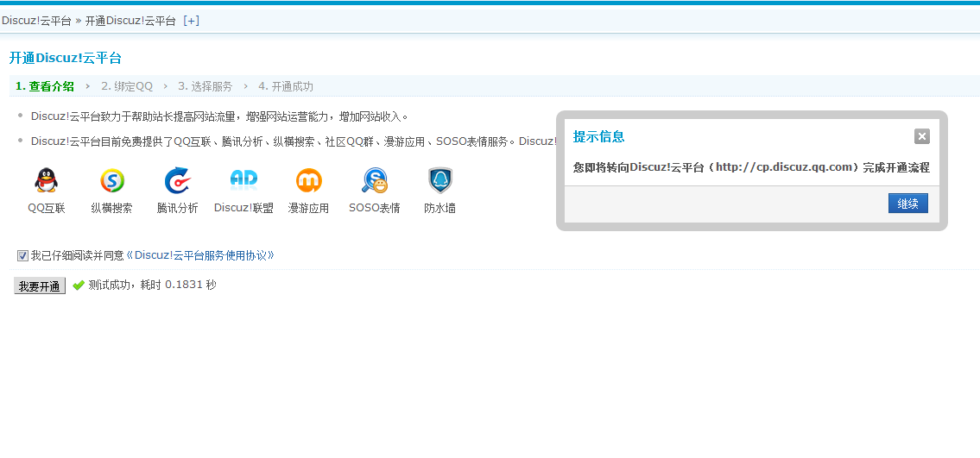Close the 提示信息 dialog
980x458 pixels.
921,136
